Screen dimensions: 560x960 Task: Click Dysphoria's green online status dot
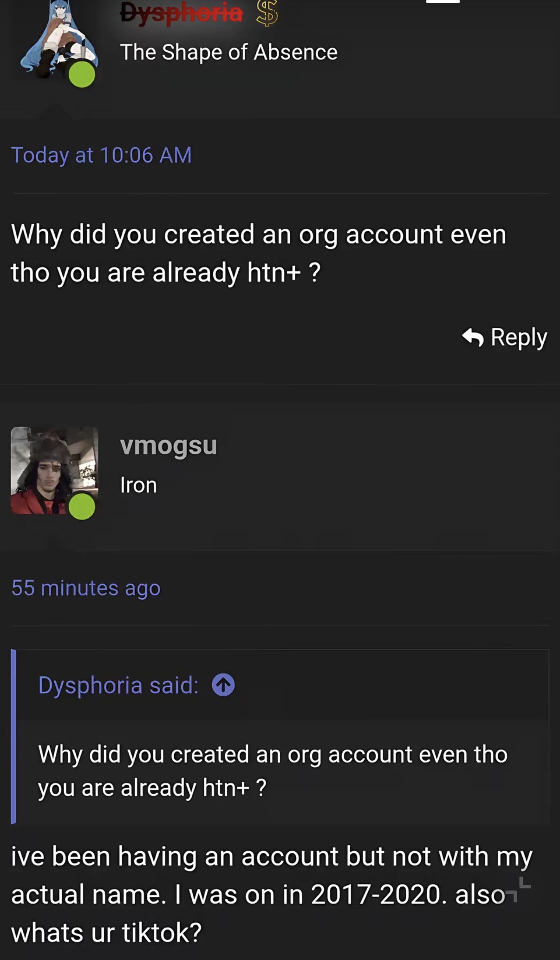tap(82, 74)
